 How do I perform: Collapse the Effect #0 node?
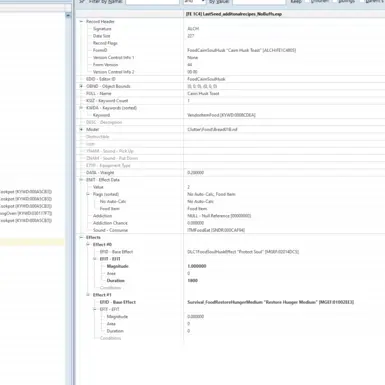[88, 244]
